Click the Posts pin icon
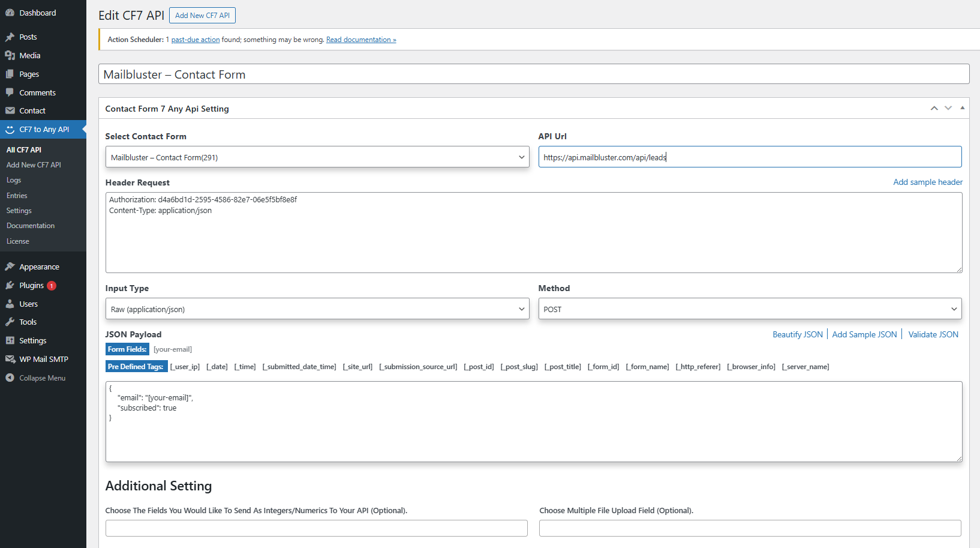The width and height of the screenshot is (980, 548). pos(10,37)
